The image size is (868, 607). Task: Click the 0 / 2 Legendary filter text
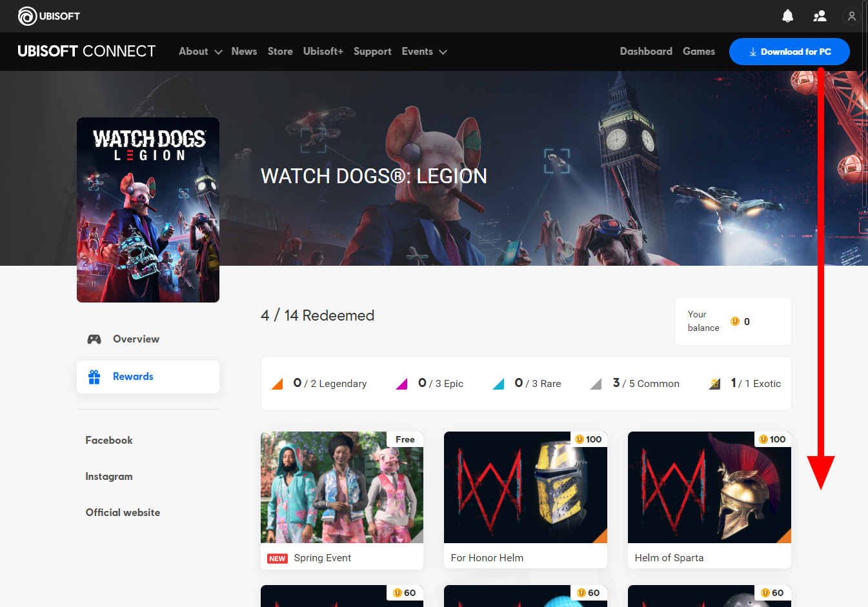330,384
